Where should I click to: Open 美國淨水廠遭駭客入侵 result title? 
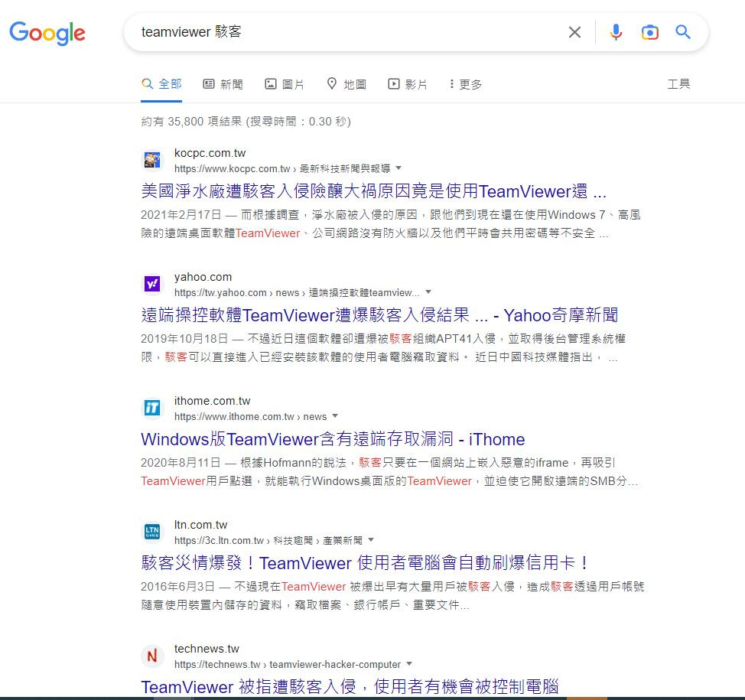coord(373,191)
